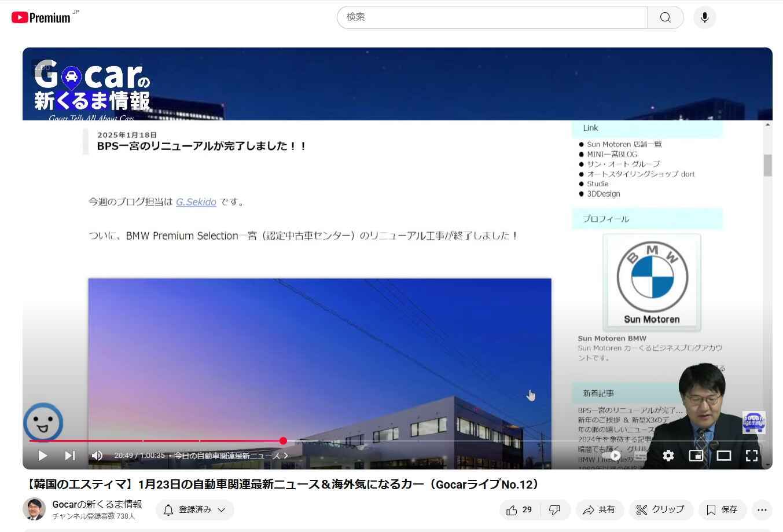
Task: Open Gocar channel avatar
Action: (34, 509)
